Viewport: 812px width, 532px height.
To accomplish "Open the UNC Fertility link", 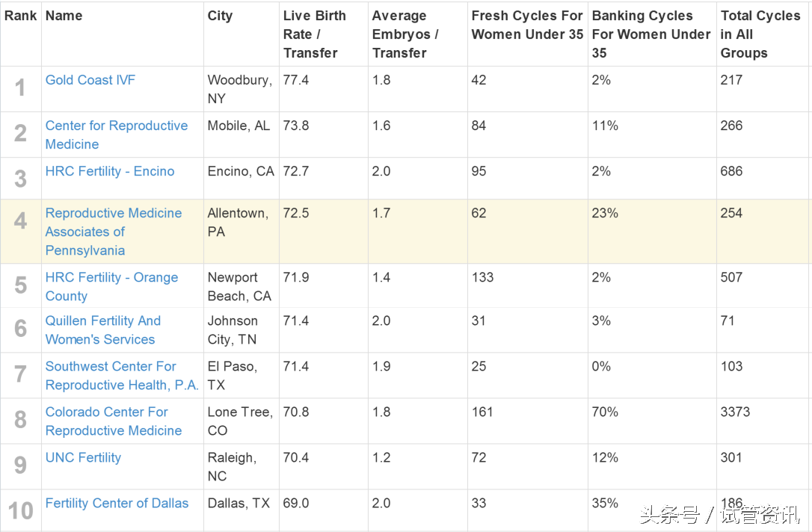I will [x=83, y=457].
